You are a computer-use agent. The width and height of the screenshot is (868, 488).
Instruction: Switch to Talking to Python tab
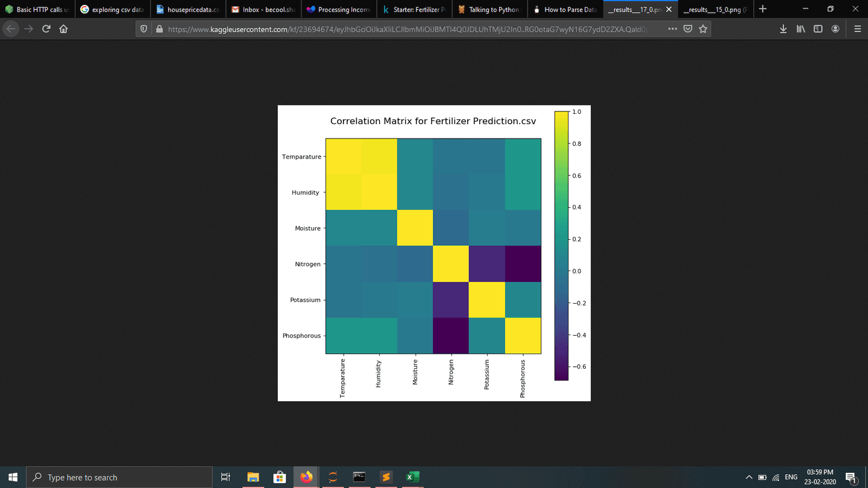[x=489, y=10]
